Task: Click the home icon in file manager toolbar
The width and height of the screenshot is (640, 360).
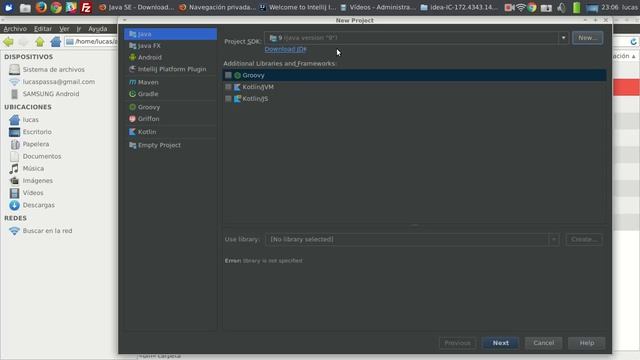Action: pos(56,42)
